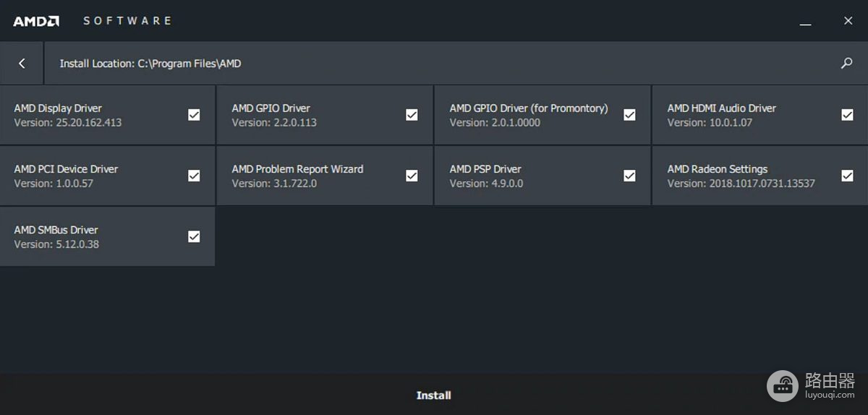This screenshot has height=415, width=868.
Task: Close the AMD Software installer
Action: pos(848,21)
